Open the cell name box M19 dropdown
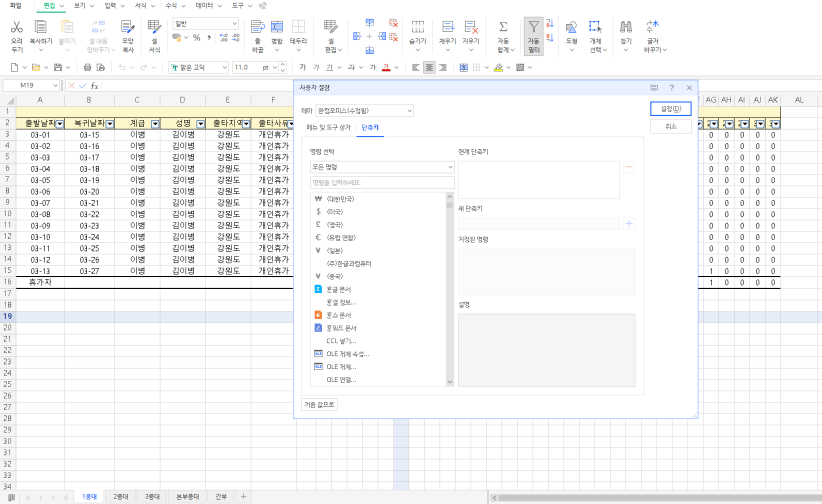The height and width of the screenshot is (504, 822). click(55, 85)
